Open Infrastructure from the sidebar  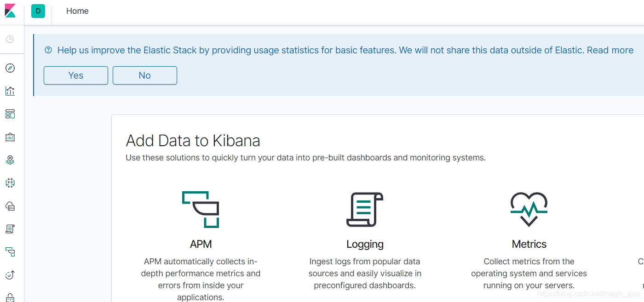point(10,206)
